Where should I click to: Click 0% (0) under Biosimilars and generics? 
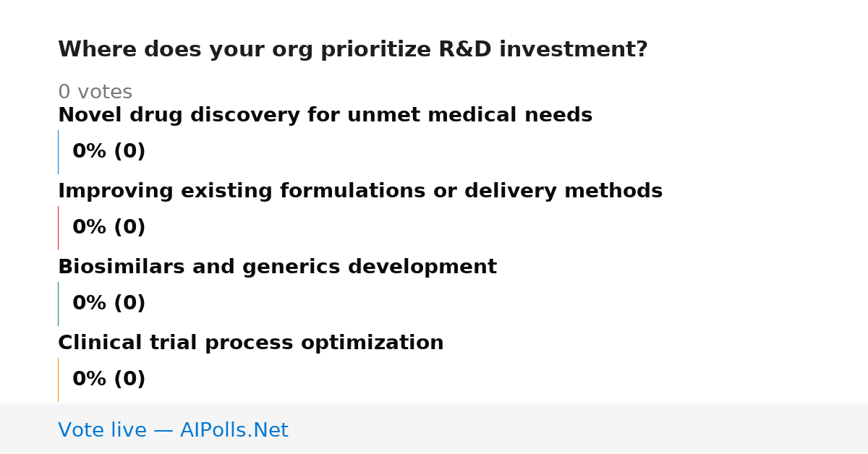tap(109, 304)
